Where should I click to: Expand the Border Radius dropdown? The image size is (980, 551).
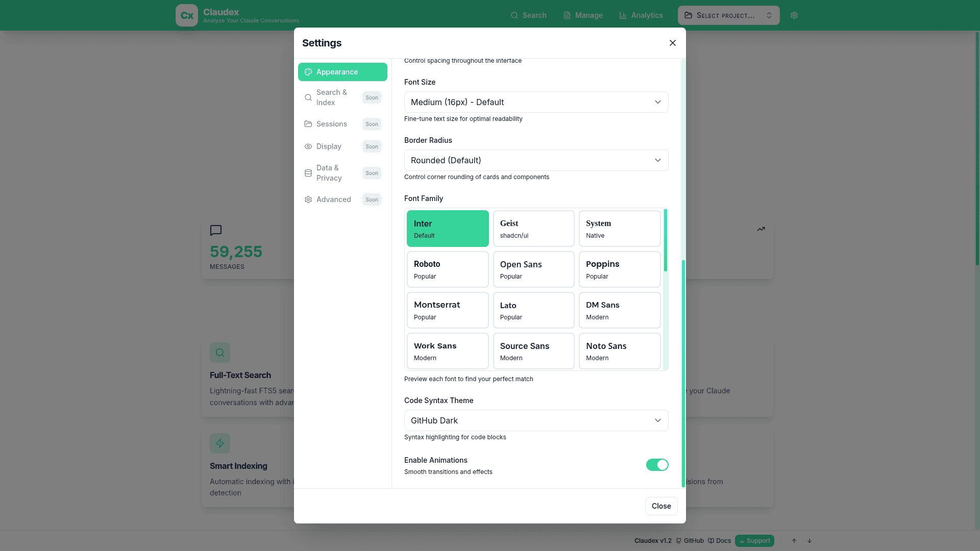coord(536,160)
